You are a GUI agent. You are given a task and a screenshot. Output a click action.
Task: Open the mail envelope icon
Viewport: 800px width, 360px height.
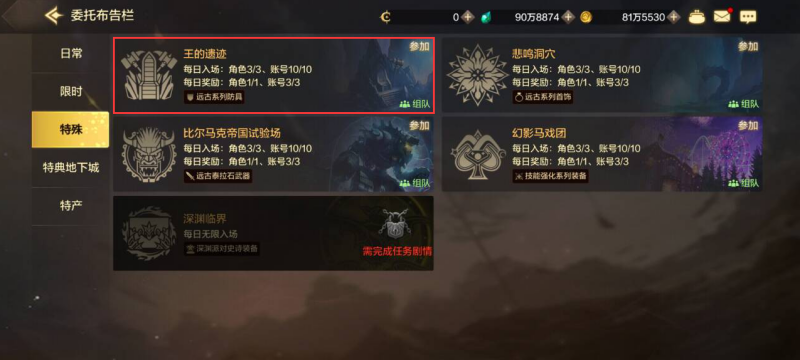coord(721,16)
